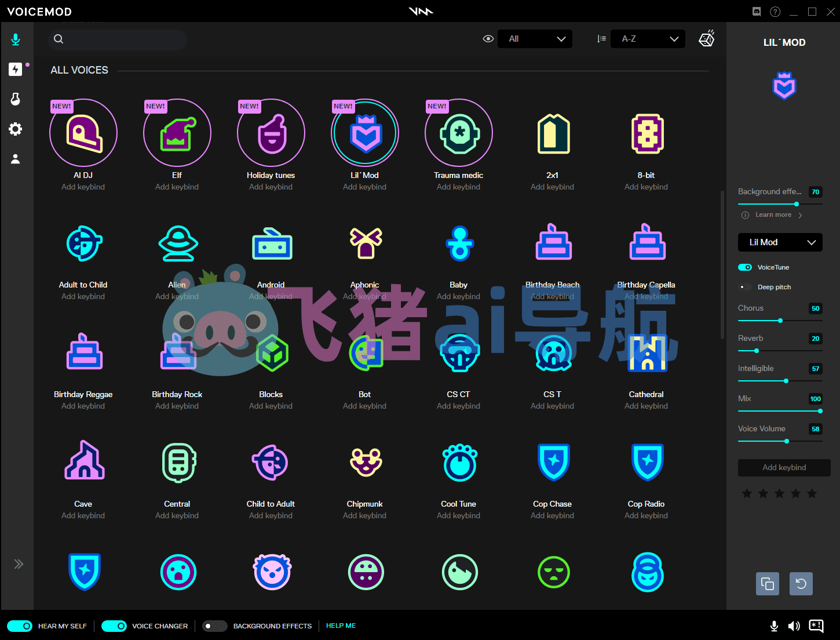This screenshot has width=840, height=640.
Task: Choose the Trauma medic voice
Action: click(x=459, y=133)
